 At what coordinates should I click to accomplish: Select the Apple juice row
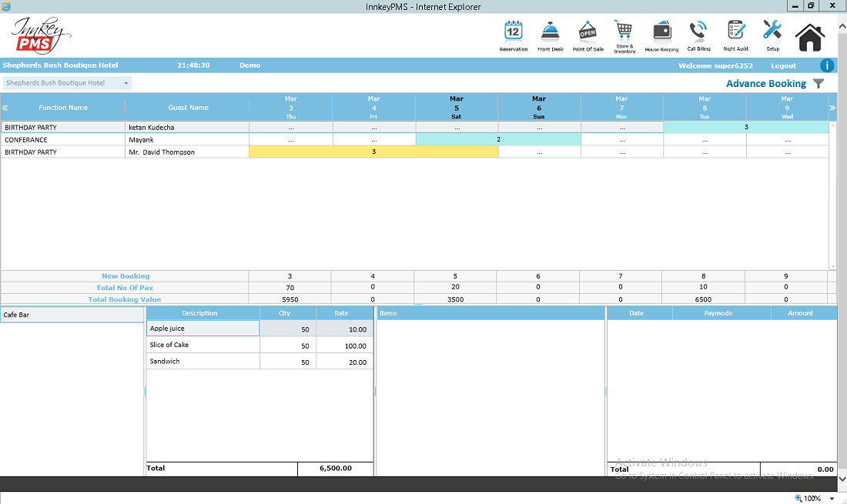point(203,329)
